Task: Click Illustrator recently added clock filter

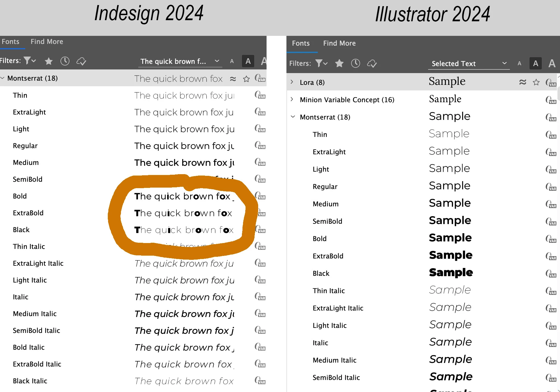Action: [356, 63]
